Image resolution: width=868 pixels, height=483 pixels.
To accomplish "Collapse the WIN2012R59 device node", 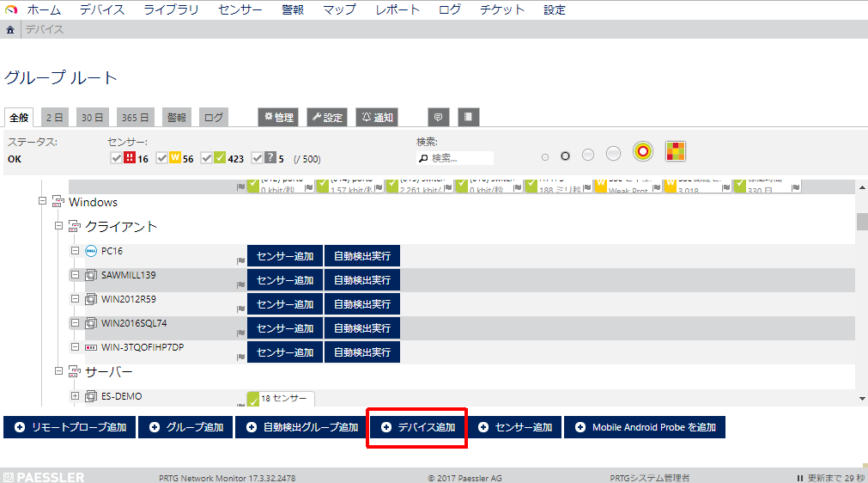I will coord(75,298).
